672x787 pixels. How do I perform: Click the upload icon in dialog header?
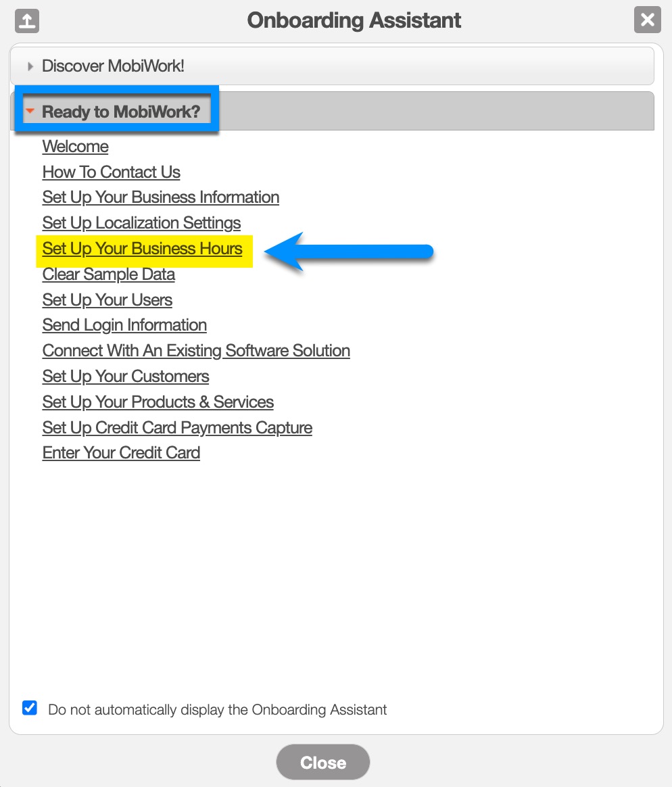[x=26, y=20]
